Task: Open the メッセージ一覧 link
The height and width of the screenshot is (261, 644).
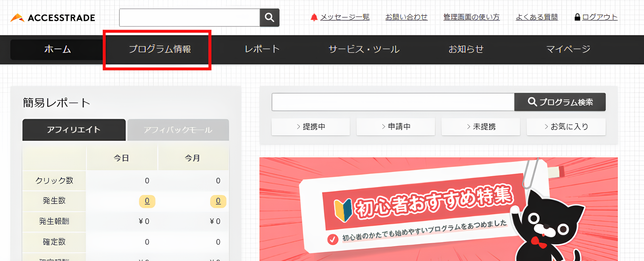Action: [x=345, y=17]
